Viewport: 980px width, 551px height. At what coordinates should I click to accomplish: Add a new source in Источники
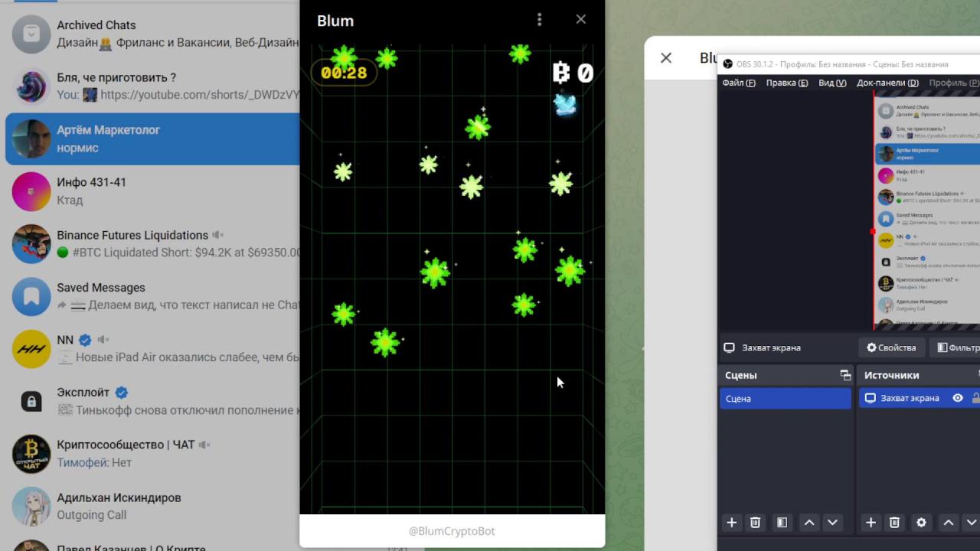(871, 523)
